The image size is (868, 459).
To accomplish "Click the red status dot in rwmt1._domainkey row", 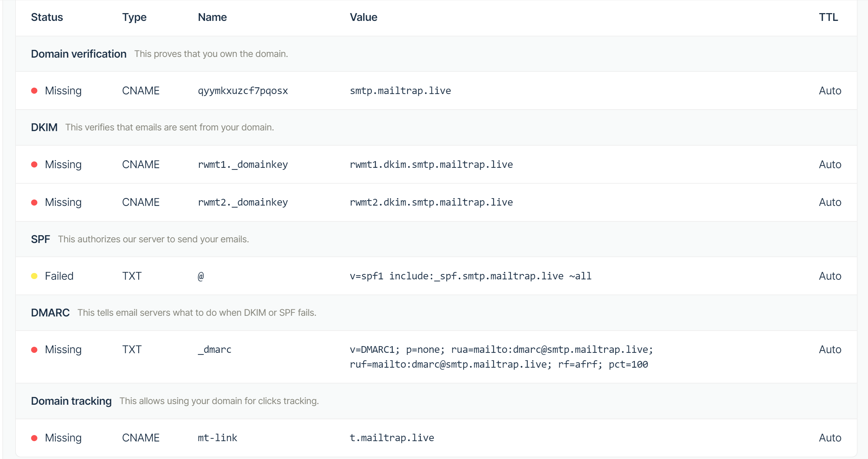I will point(34,164).
